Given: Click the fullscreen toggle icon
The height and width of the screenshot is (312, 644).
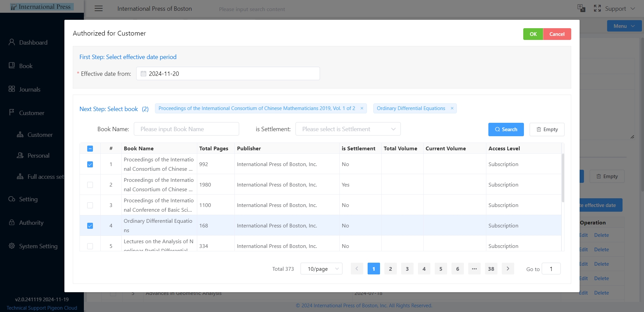Looking at the screenshot, I should pyautogui.click(x=597, y=8).
